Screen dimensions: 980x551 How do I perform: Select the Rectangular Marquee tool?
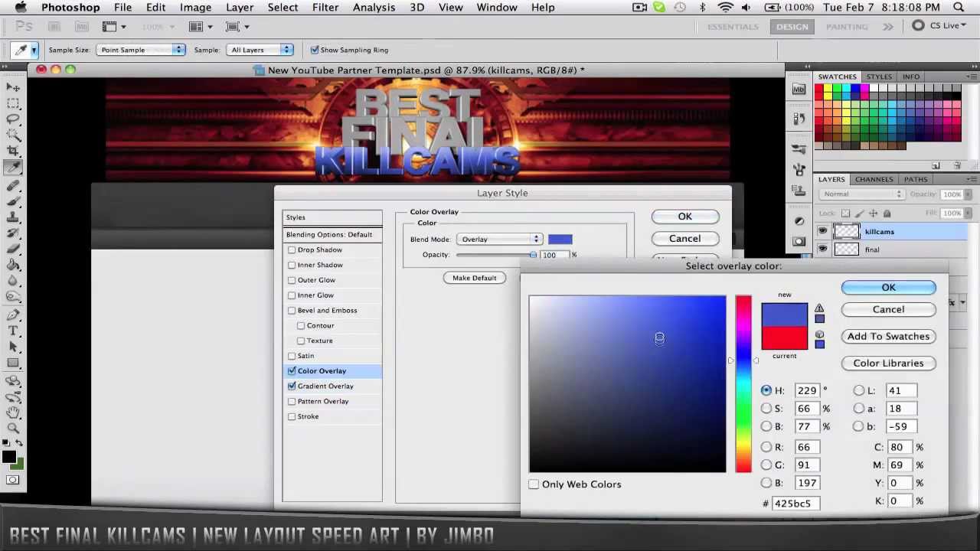click(13, 103)
